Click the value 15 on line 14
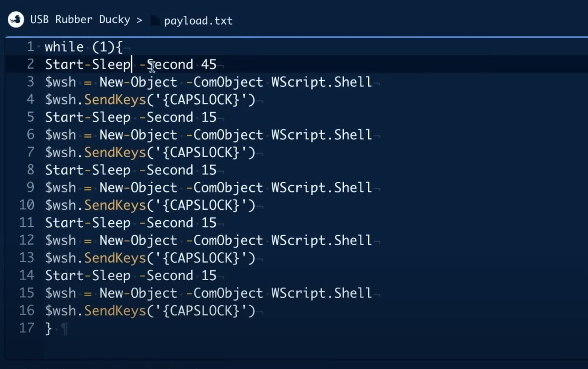Image resolution: width=588 pixels, height=369 pixels. pos(209,276)
